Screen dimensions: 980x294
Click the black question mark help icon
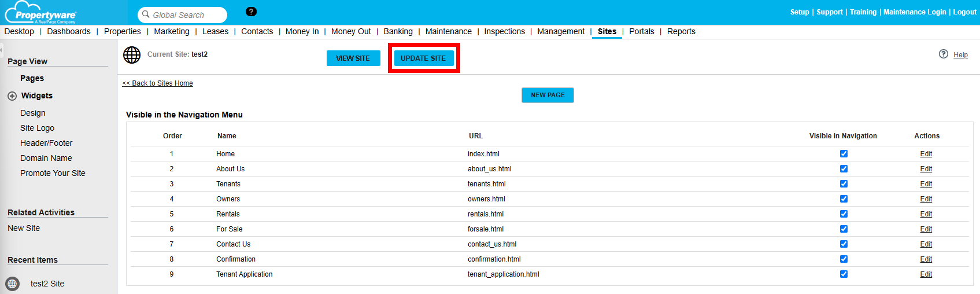pos(251,12)
